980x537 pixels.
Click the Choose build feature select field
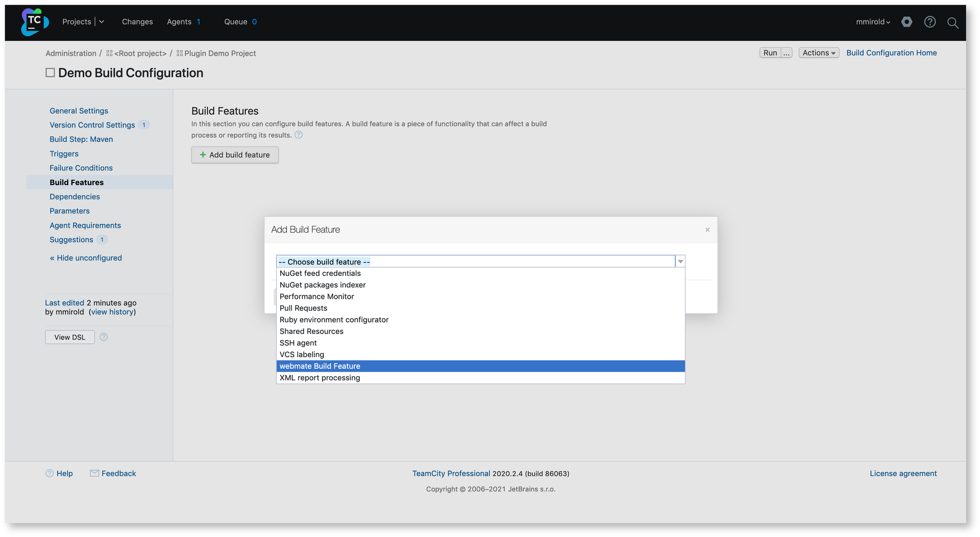point(481,262)
